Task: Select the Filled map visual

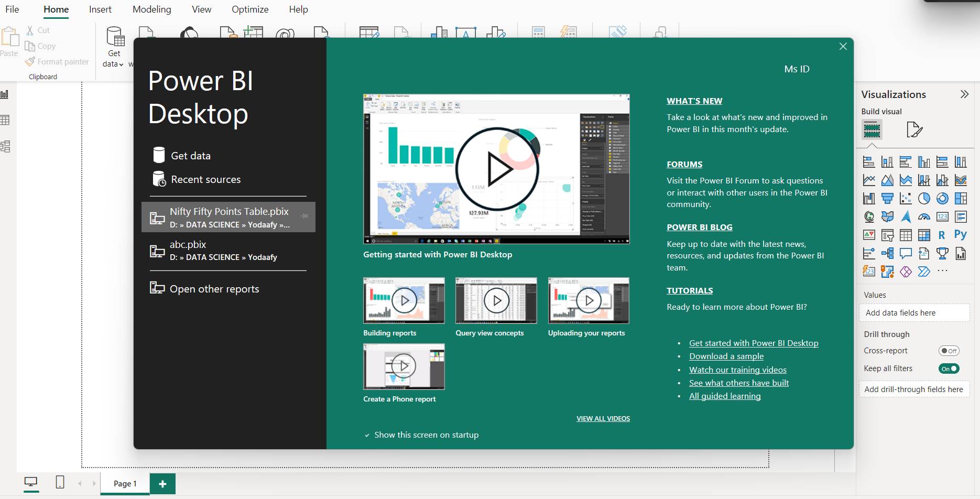Action: tap(887, 216)
